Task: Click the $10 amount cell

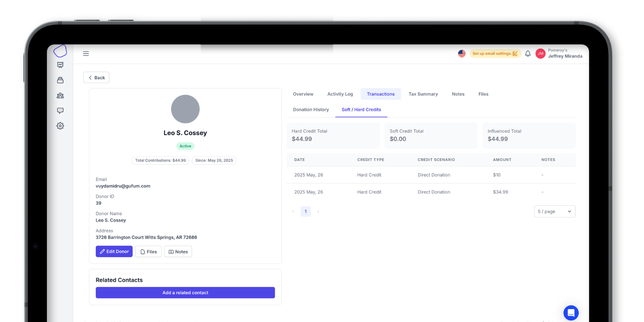Action: [x=497, y=175]
